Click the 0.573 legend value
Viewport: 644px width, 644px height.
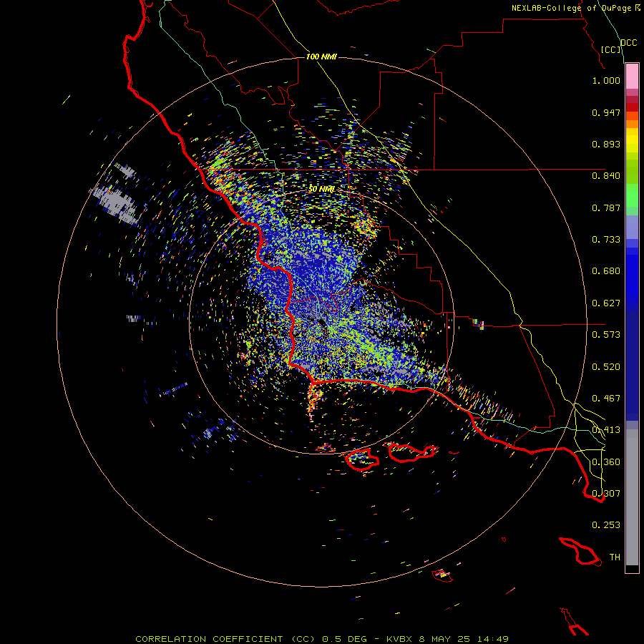pos(606,335)
